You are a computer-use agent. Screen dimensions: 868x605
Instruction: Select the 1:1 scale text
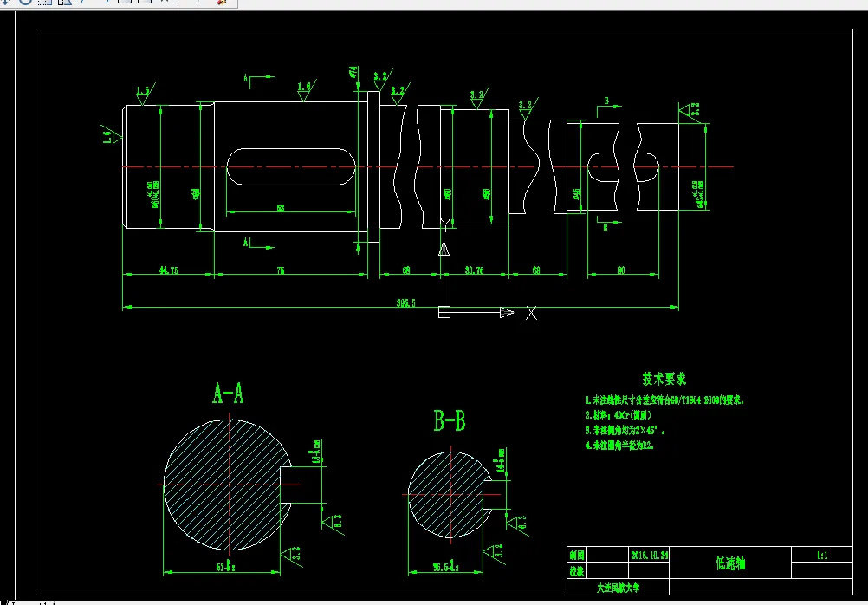[822, 555]
